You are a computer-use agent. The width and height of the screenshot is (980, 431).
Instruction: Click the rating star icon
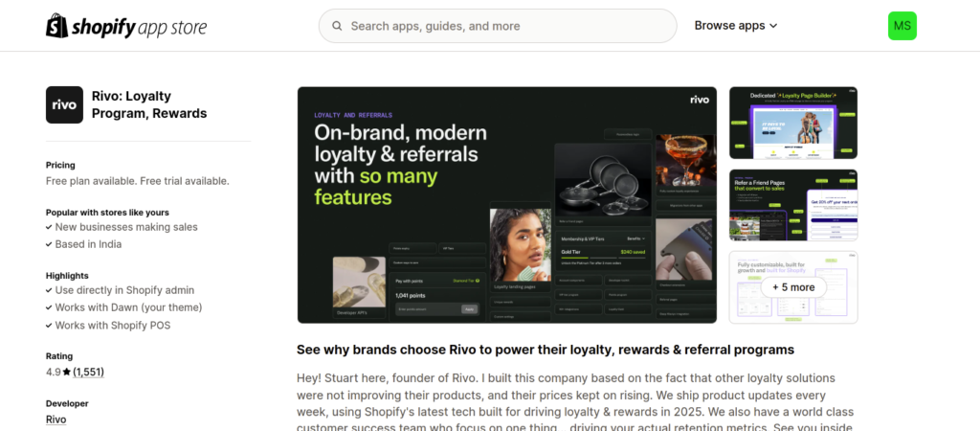67,372
